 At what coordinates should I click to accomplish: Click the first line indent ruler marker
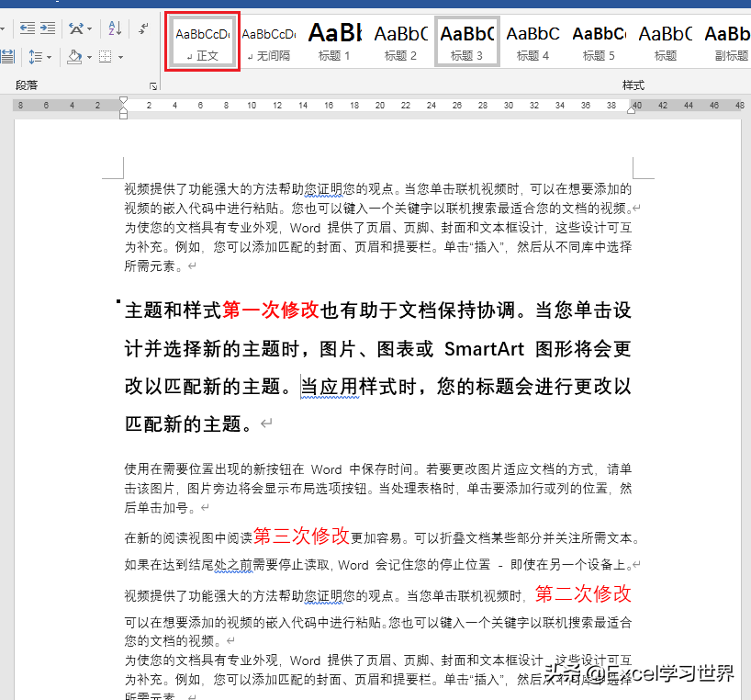(x=124, y=99)
